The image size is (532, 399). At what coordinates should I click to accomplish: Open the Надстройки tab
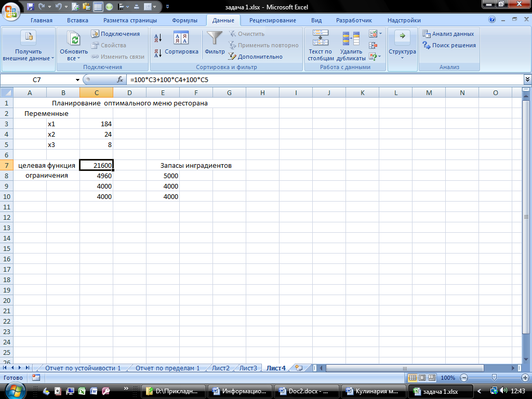(x=404, y=20)
